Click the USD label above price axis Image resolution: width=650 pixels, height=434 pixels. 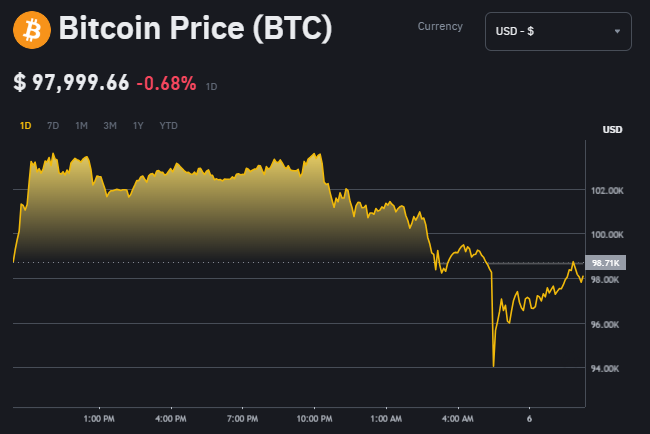point(612,130)
